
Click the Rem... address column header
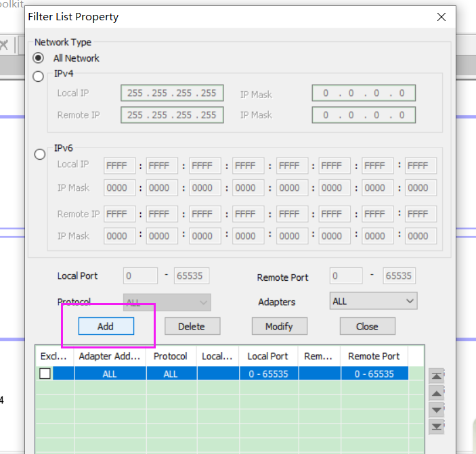tap(319, 356)
